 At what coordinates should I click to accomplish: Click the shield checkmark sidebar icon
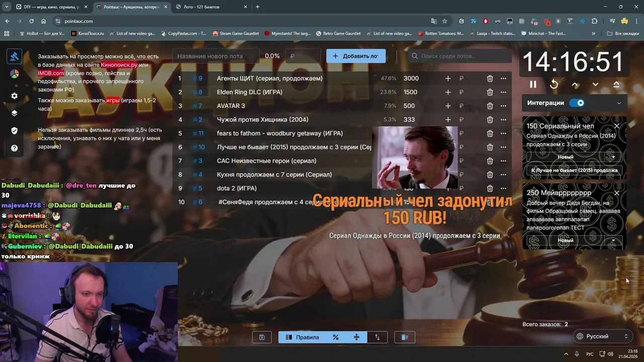14,131
